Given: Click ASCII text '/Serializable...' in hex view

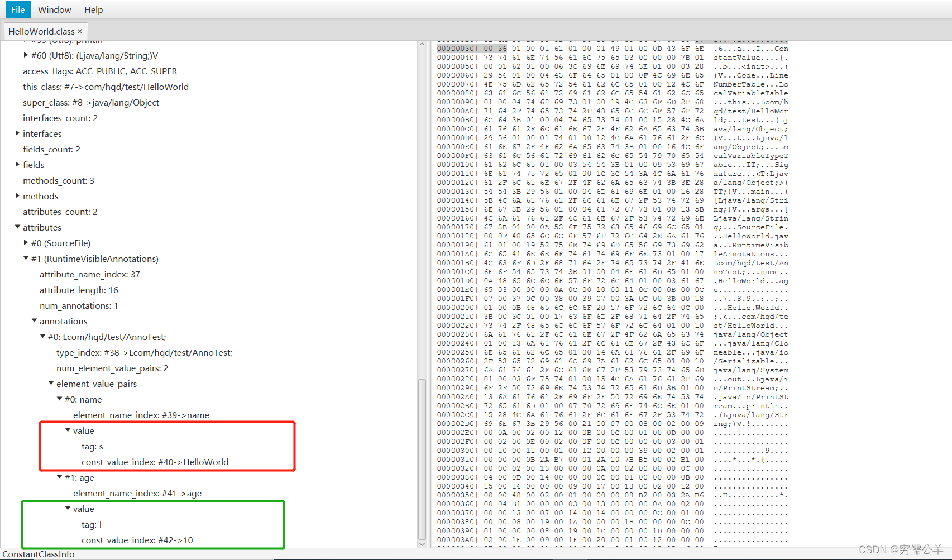Looking at the screenshot, I should pyautogui.click(x=751, y=361).
